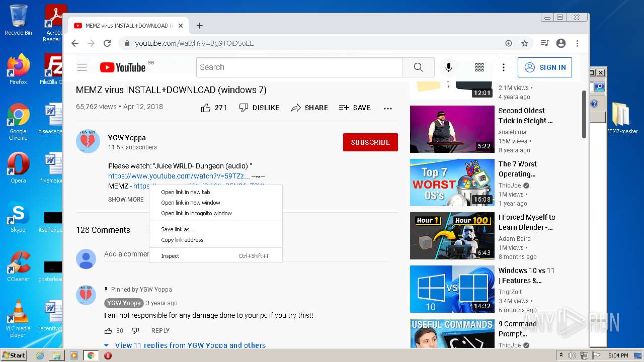The image size is (644, 362).
Task: Open YouTube settings three-dot menu
Action: pyautogui.click(x=504, y=67)
